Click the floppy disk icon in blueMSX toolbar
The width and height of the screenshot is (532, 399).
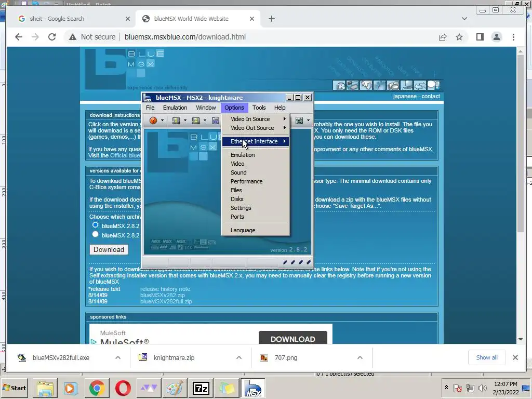click(x=216, y=120)
